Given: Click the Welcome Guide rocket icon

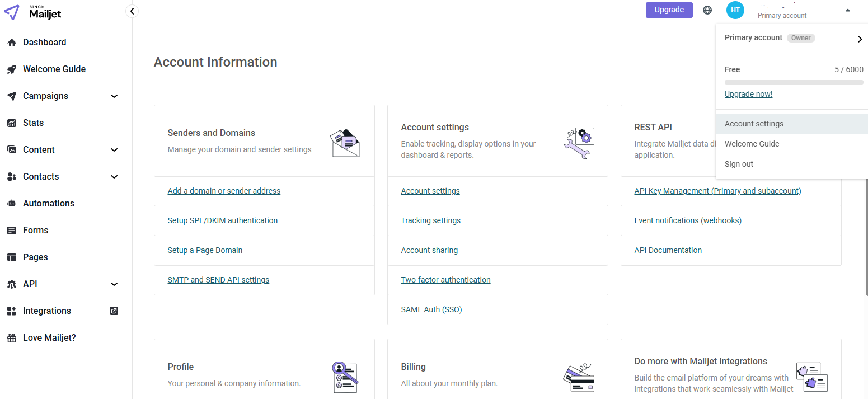Looking at the screenshot, I should click(x=11, y=69).
